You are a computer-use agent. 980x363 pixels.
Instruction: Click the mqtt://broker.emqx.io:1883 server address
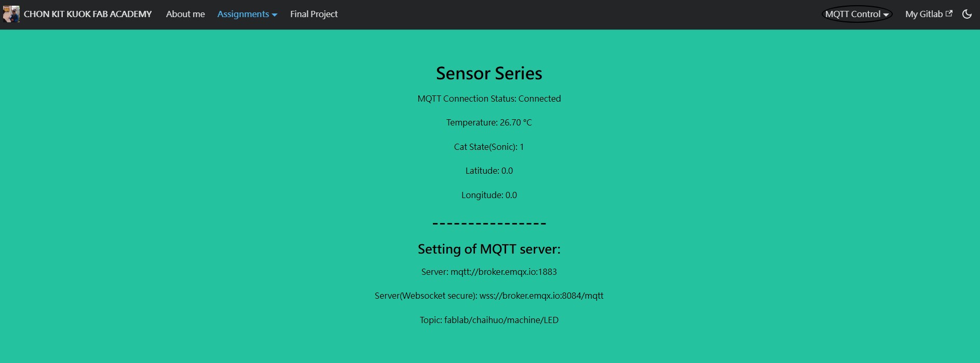(x=503, y=272)
